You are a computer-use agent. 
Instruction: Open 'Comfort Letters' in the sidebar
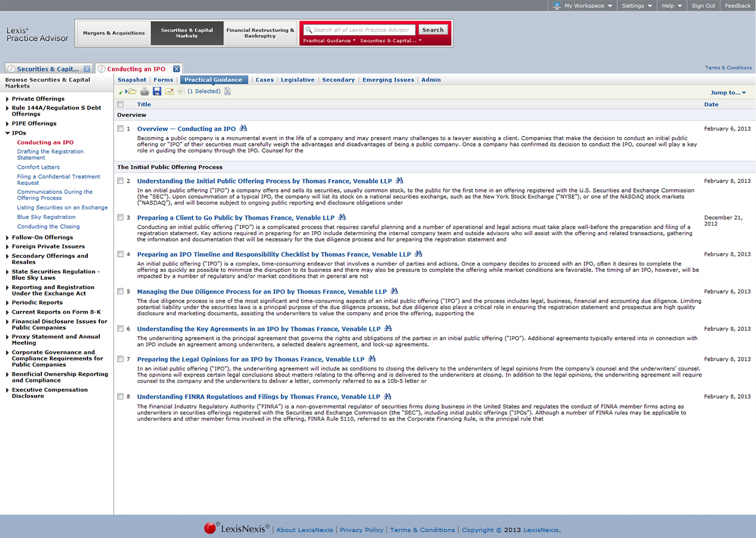tap(38, 167)
